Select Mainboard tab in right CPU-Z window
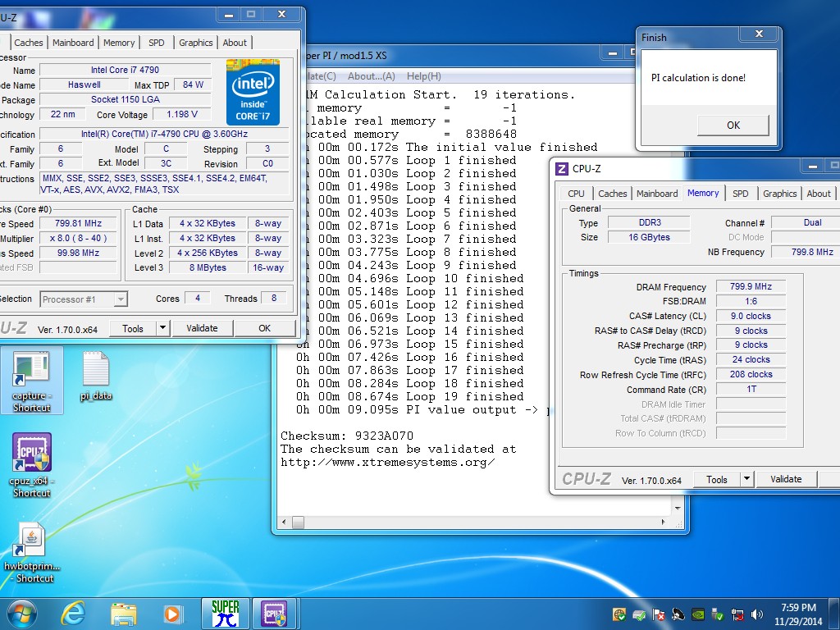The image size is (840, 630). click(657, 194)
